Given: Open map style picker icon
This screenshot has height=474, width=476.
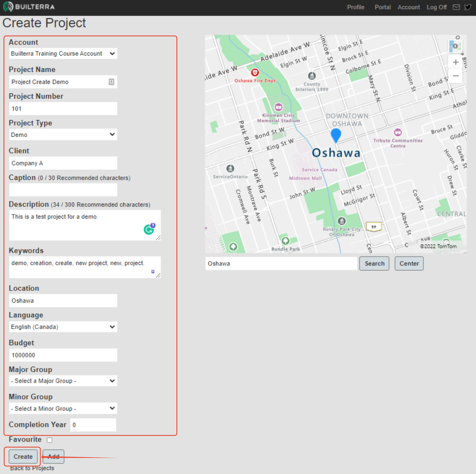Looking at the screenshot, I should [x=455, y=46].
